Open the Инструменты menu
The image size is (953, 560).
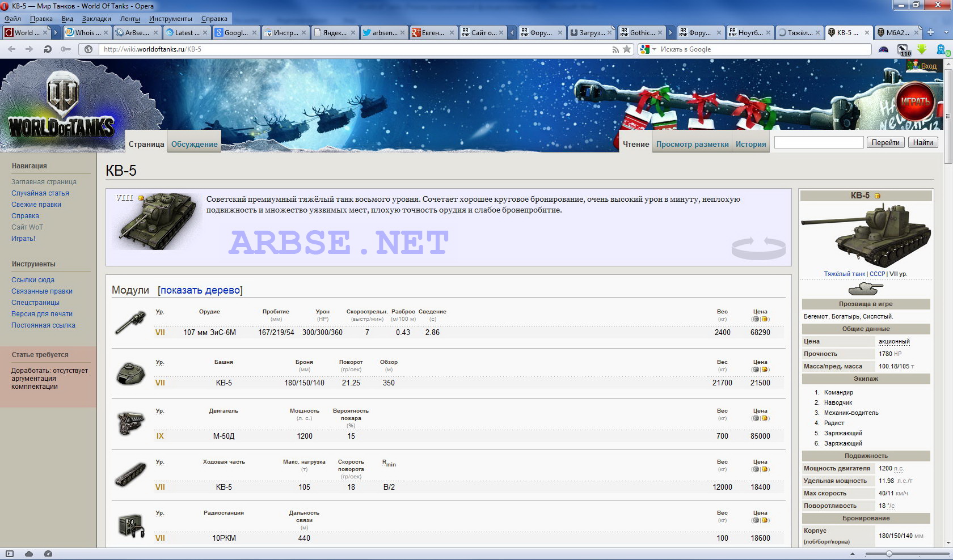tap(171, 19)
